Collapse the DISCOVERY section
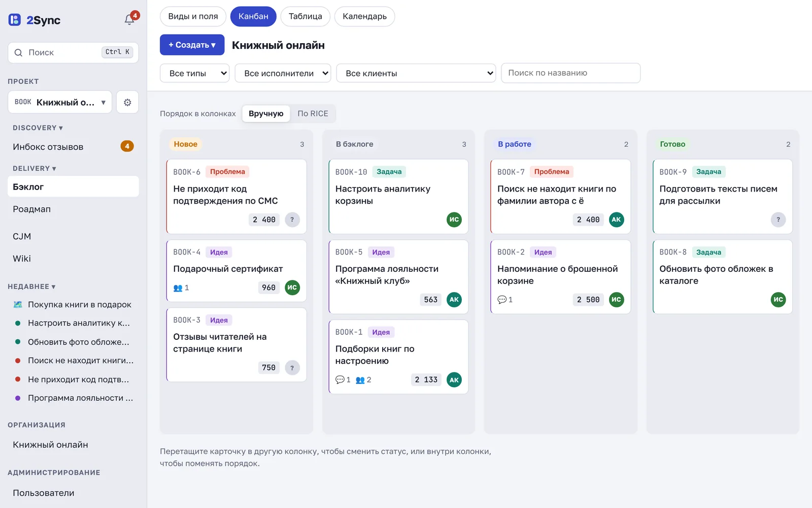 point(38,128)
